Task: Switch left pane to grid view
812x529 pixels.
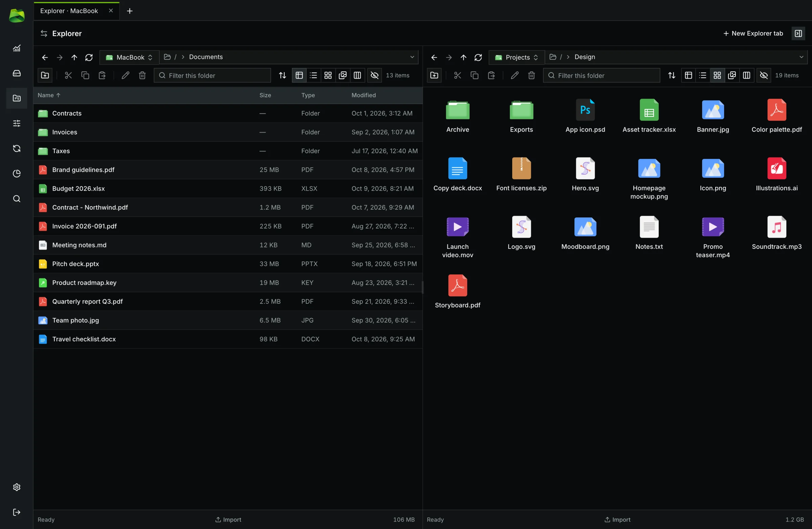Action: coord(328,75)
